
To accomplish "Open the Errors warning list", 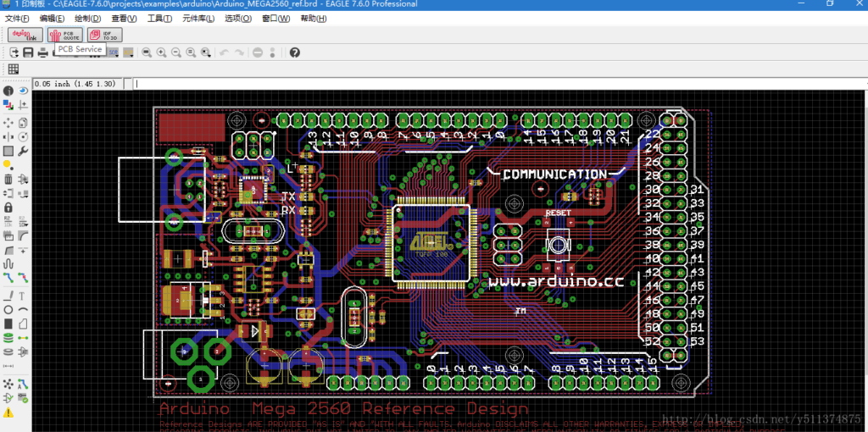I will pos(8,413).
